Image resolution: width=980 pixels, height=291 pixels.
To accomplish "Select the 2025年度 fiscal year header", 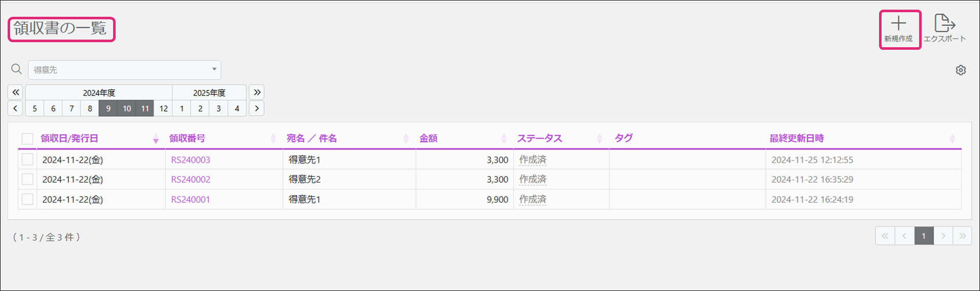I will [209, 92].
